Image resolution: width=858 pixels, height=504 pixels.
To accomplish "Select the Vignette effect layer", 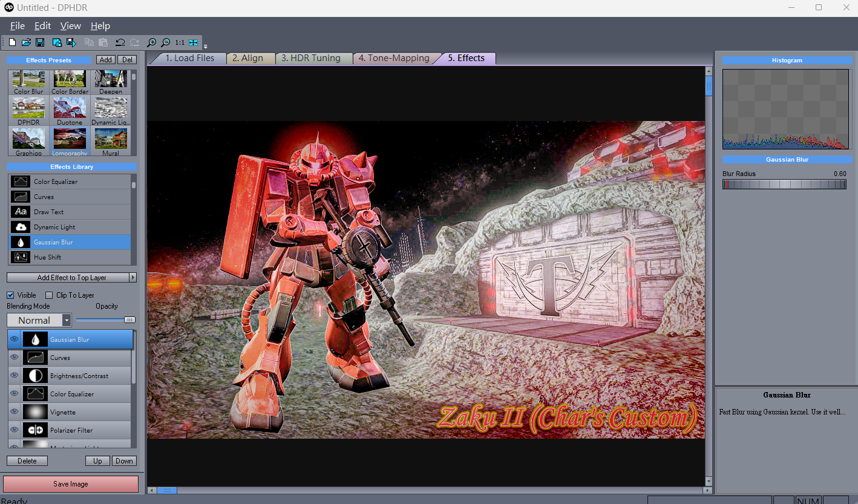I will point(70,412).
